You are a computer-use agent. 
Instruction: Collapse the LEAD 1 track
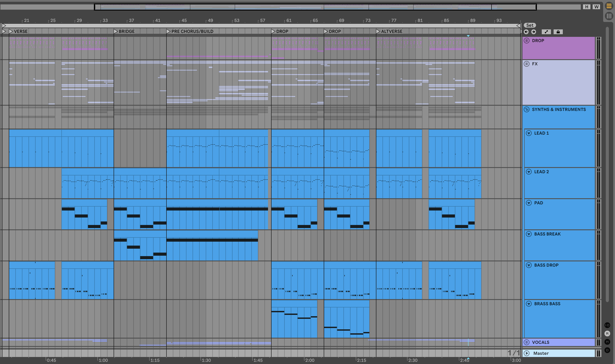[x=529, y=133]
